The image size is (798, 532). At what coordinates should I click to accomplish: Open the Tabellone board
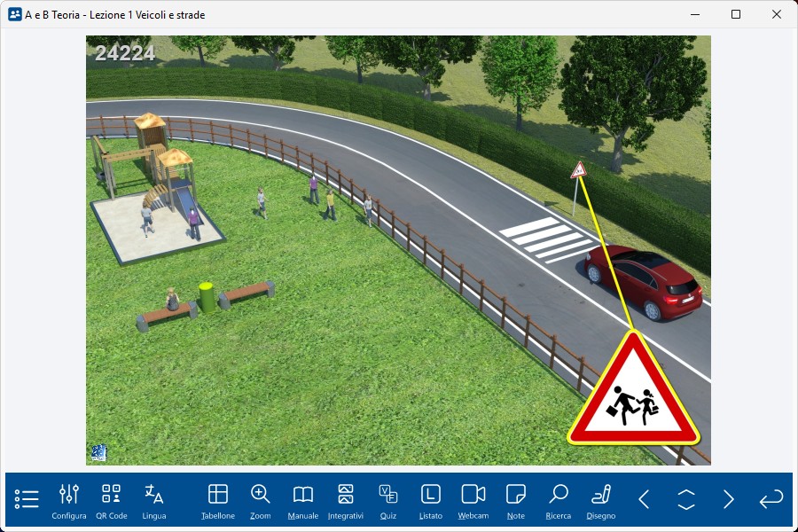217,500
